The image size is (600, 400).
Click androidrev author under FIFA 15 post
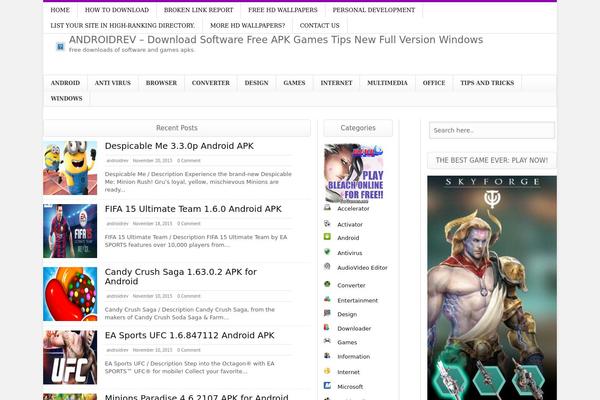[117, 224]
